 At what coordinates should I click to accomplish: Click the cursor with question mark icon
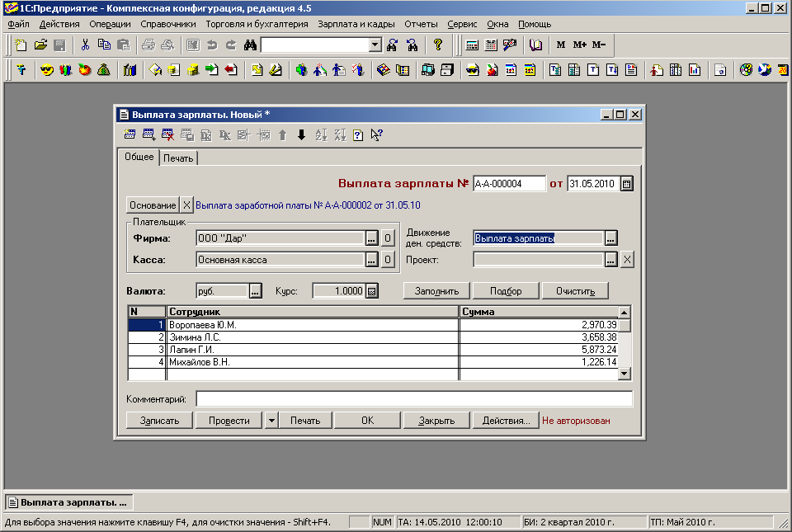pyautogui.click(x=376, y=134)
